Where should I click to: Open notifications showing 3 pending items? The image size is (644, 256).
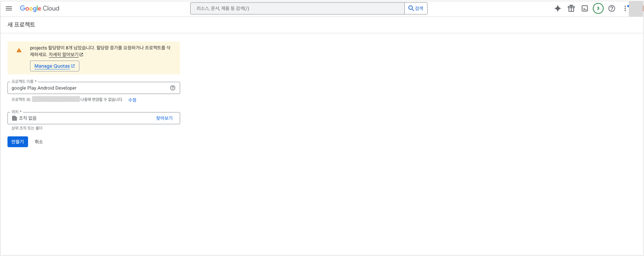pos(598,8)
